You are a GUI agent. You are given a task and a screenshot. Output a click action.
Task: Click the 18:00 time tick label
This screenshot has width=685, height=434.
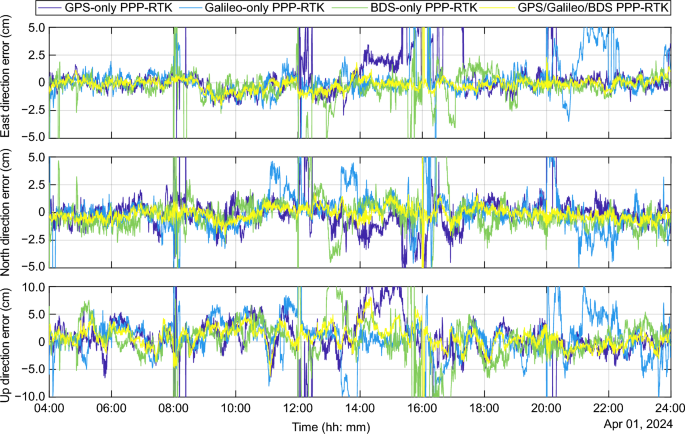(x=484, y=408)
